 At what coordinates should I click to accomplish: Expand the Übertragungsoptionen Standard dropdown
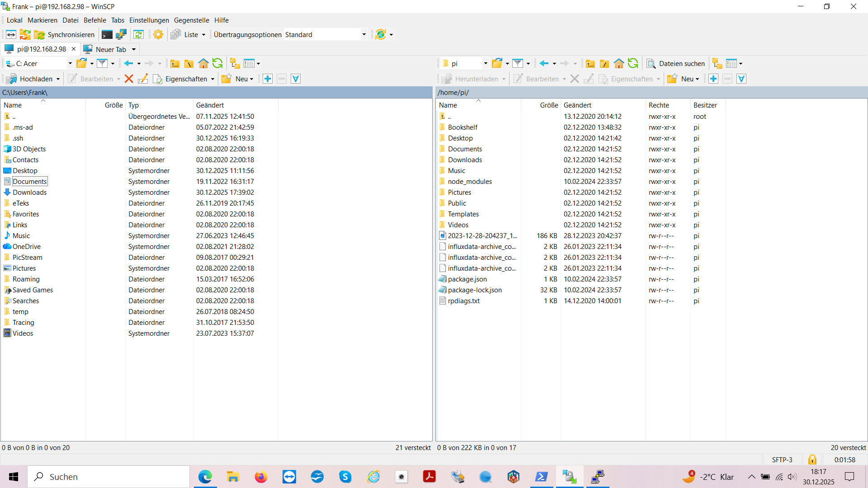point(364,35)
